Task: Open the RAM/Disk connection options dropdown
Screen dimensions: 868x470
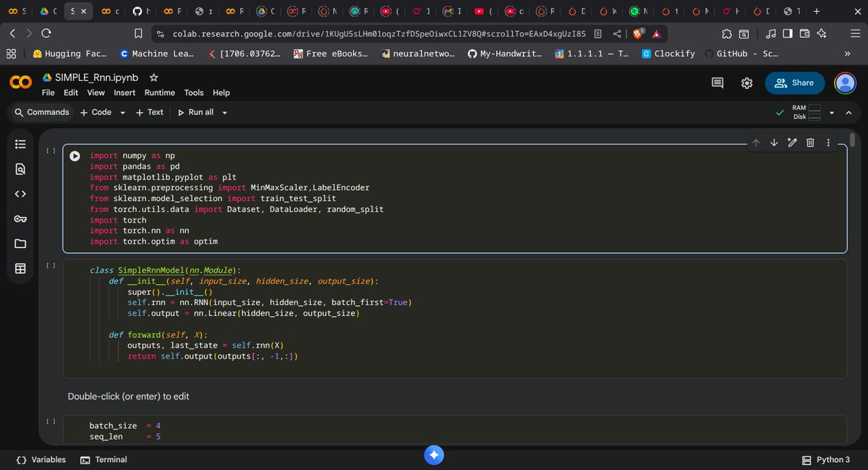Action: pyautogui.click(x=831, y=113)
